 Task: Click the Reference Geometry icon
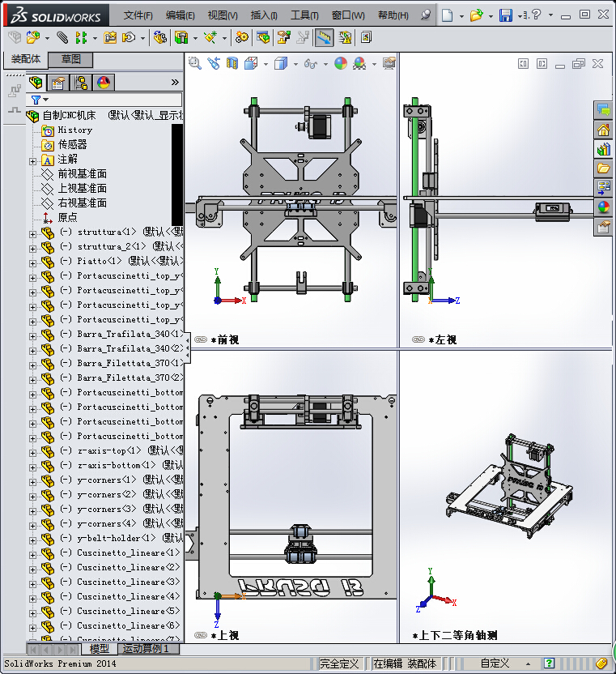tap(210, 38)
